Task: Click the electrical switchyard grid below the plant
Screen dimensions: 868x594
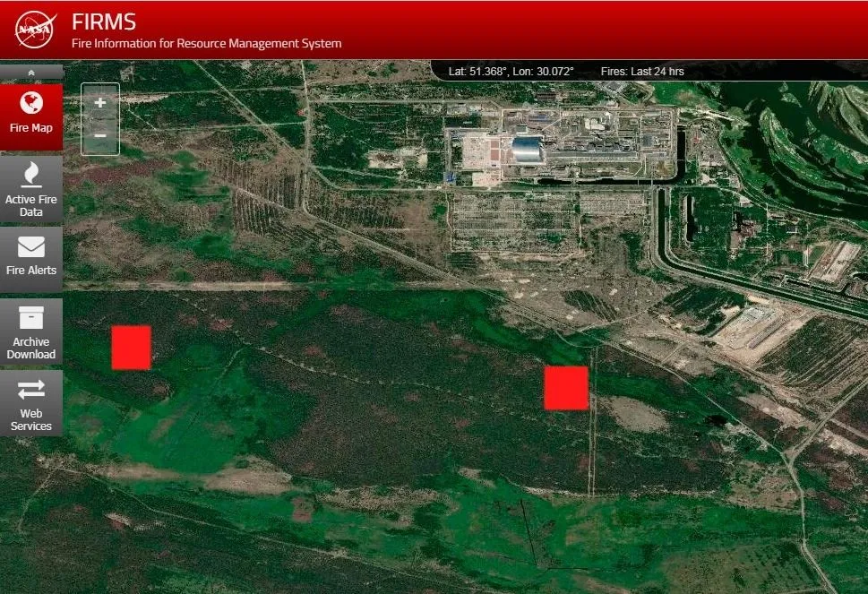Action: (x=515, y=221)
